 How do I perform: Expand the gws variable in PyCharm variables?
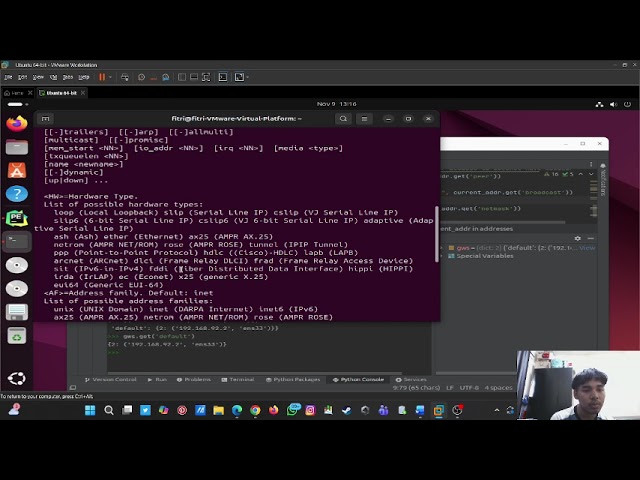(x=442, y=248)
